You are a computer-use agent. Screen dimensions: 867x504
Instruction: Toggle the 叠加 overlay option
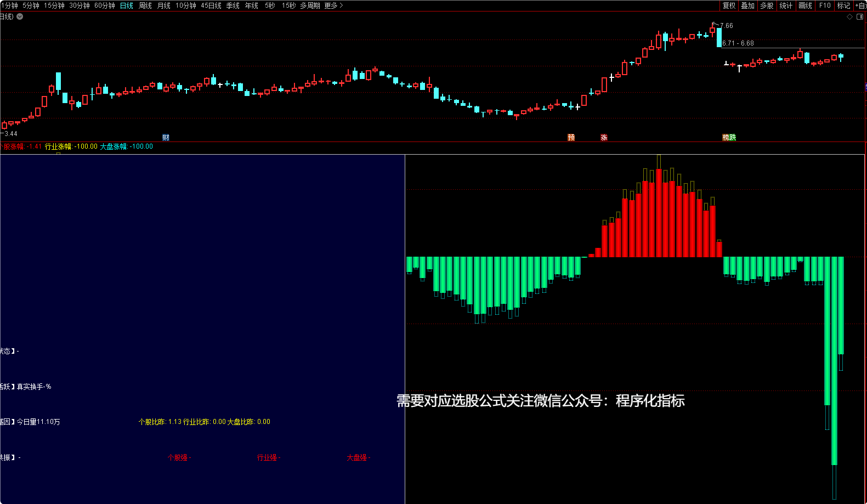pos(747,5)
